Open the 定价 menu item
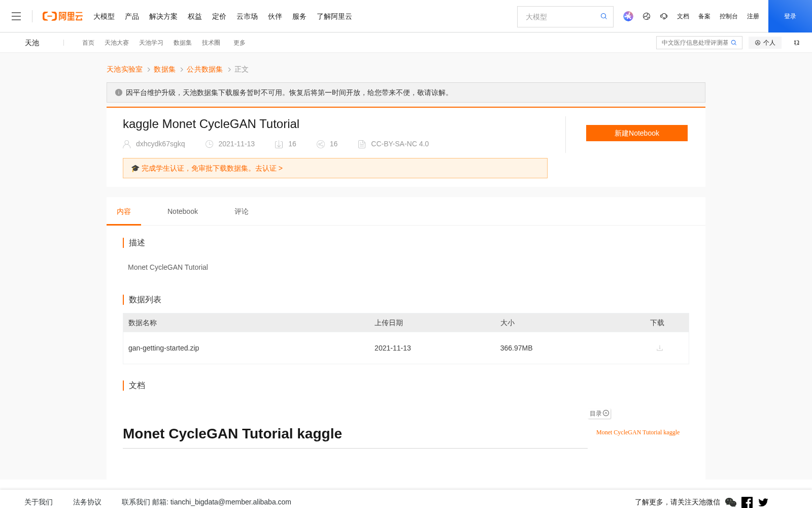The width and height of the screenshot is (812, 508). pos(219,16)
